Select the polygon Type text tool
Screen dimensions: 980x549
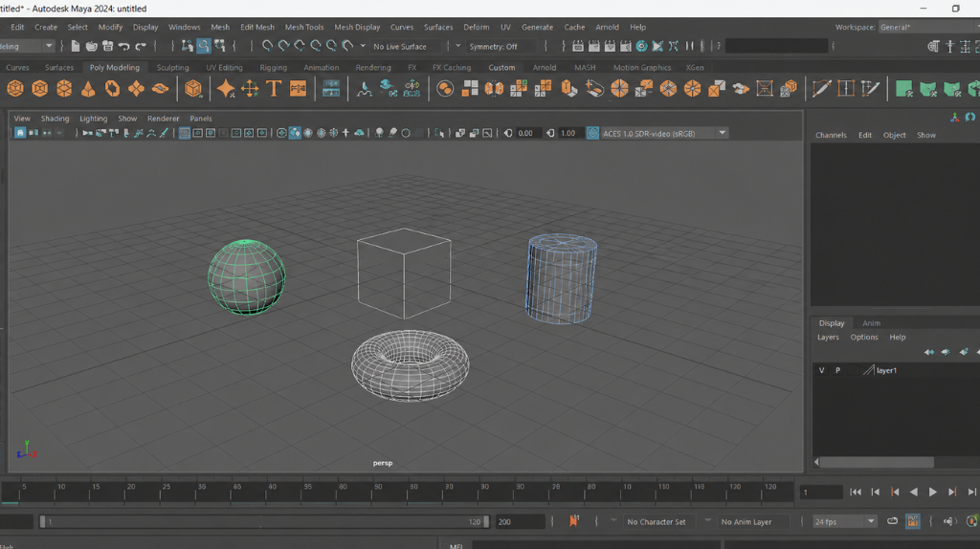(274, 89)
